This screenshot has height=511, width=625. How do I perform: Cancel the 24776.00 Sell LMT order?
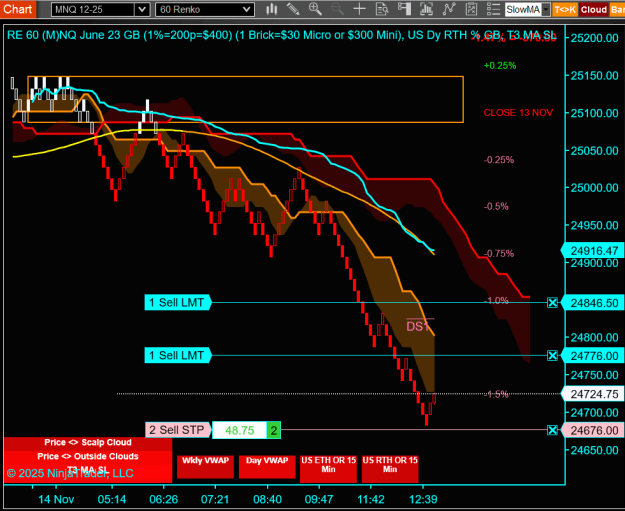[552, 356]
